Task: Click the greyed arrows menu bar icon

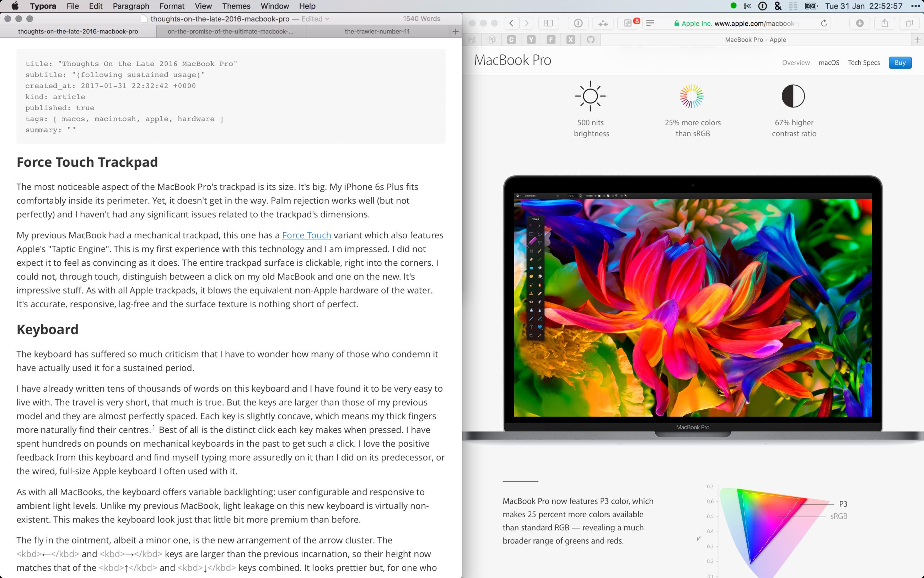Action: (793, 6)
